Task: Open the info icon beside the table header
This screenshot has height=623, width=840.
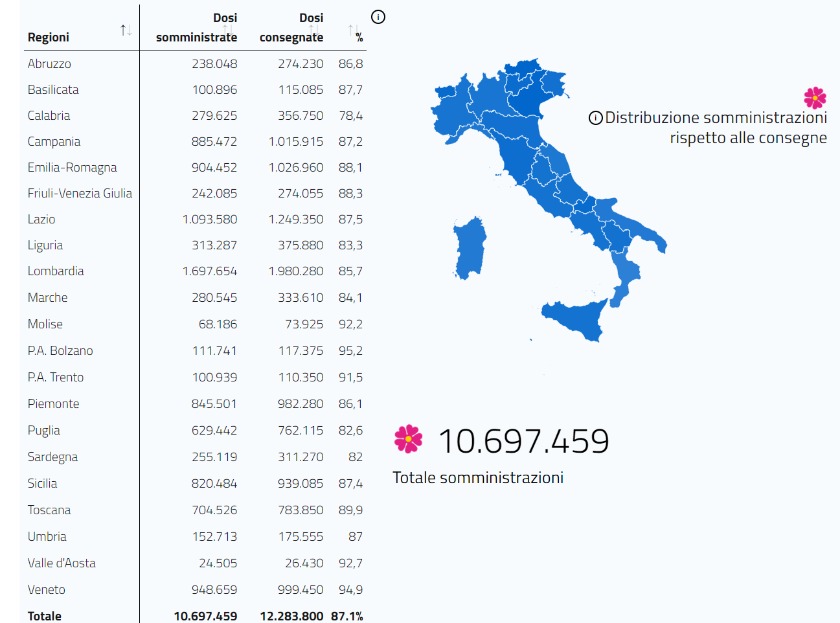Action: tap(378, 17)
